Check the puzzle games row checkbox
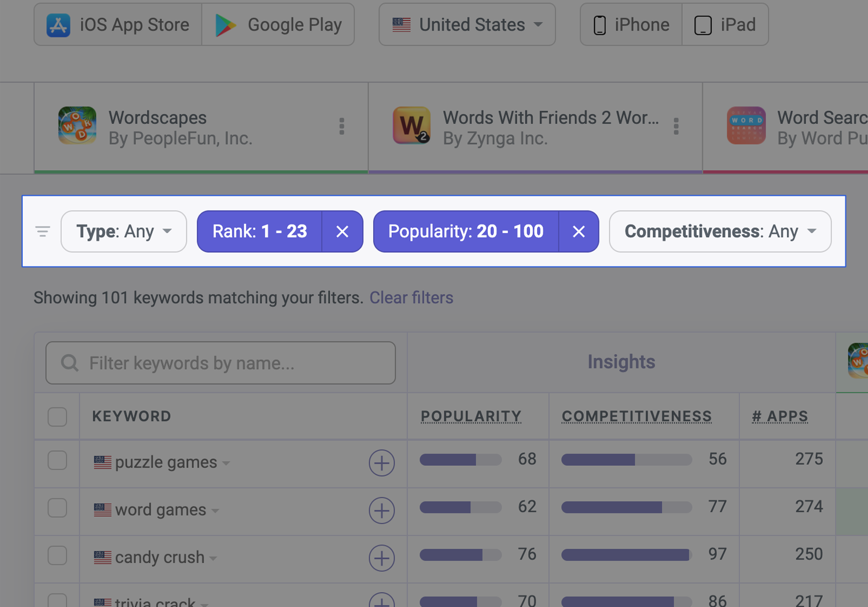Image resolution: width=868 pixels, height=607 pixels. point(57,461)
